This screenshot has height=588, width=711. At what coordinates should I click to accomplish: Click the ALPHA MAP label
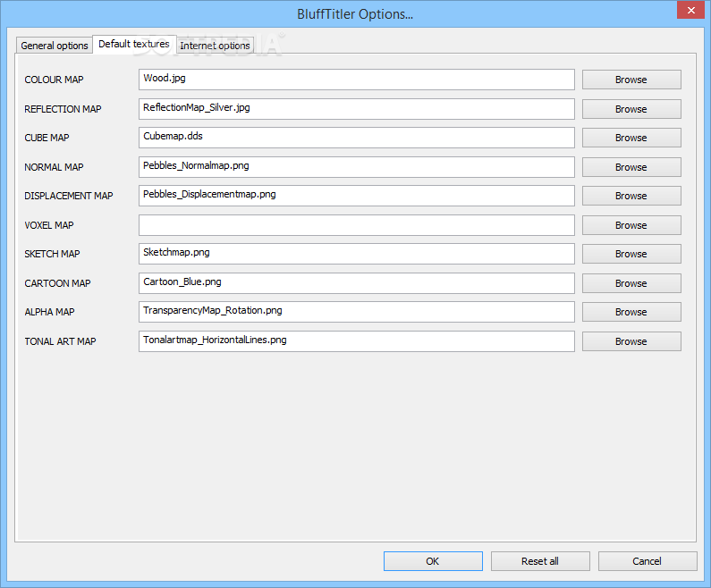[x=49, y=312]
